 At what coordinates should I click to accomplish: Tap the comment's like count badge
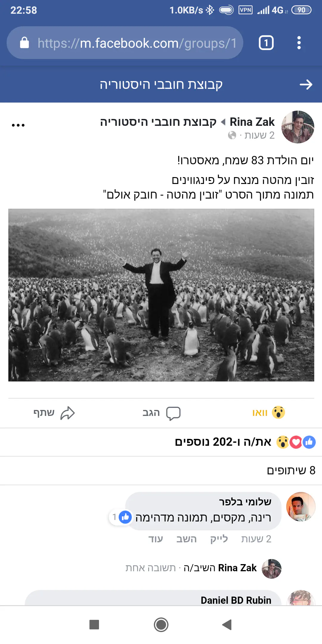[120, 517]
